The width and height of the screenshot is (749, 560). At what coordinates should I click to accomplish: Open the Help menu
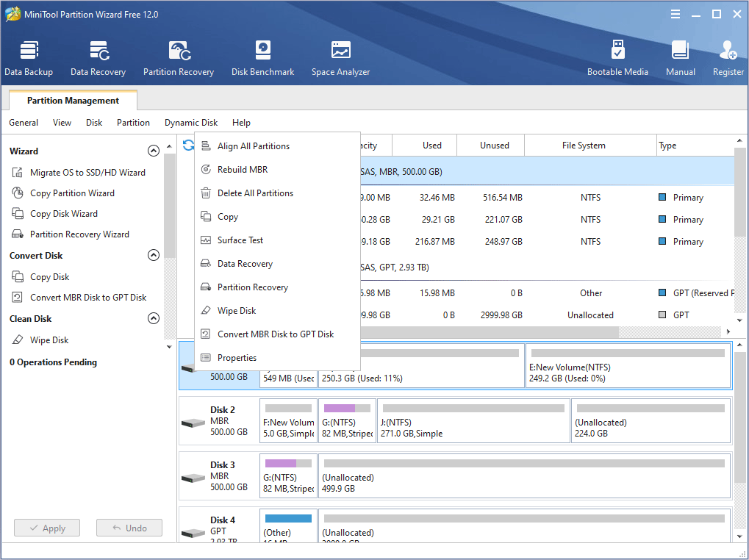pos(241,123)
